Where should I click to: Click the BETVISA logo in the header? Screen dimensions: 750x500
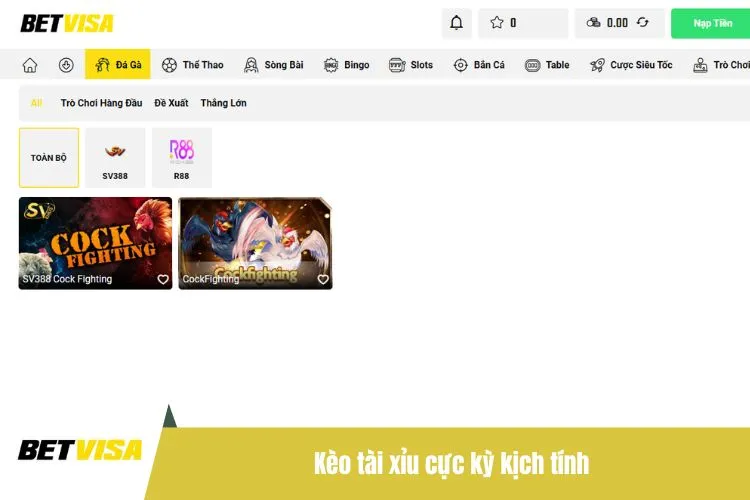click(x=67, y=23)
